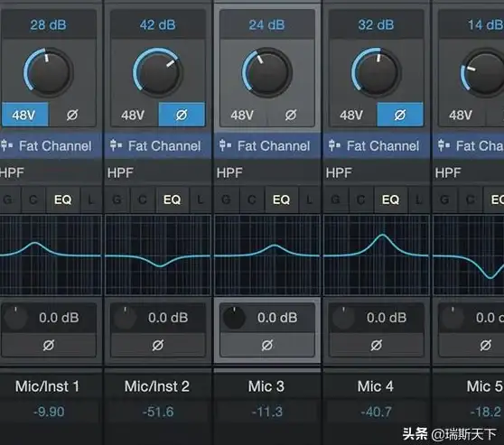The height and width of the screenshot is (445, 504).
Task: Click input trim knob on Mic 4
Action: click(343, 318)
